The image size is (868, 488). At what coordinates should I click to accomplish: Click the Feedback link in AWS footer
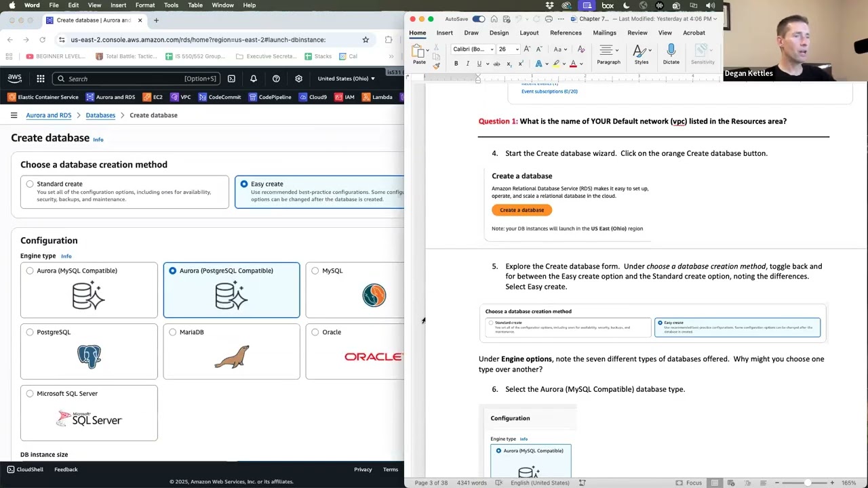66,469
